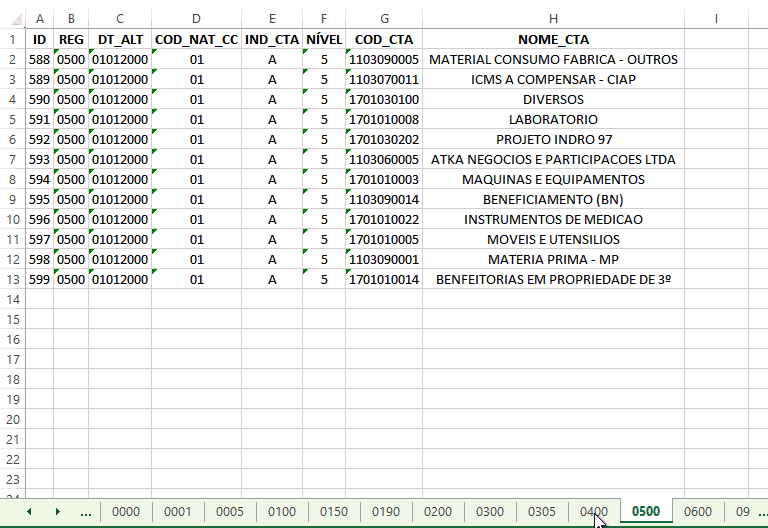
Task: Open the 0600 sheet tab
Action: [698, 512]
